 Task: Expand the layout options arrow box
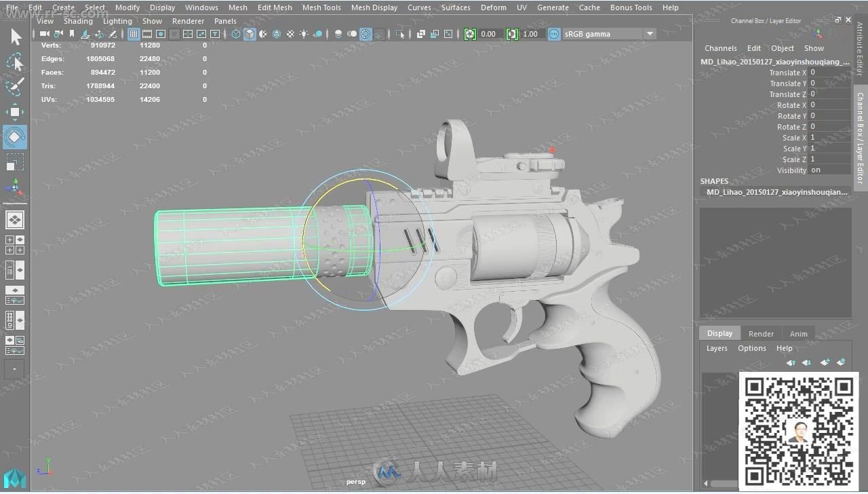[14, 369]
